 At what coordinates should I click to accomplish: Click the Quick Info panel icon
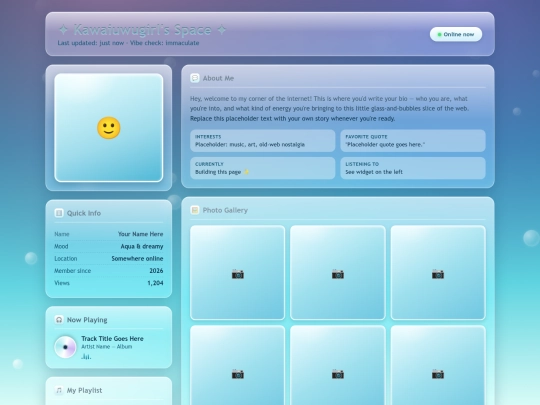pyautogui.click(x=59, y=213)
